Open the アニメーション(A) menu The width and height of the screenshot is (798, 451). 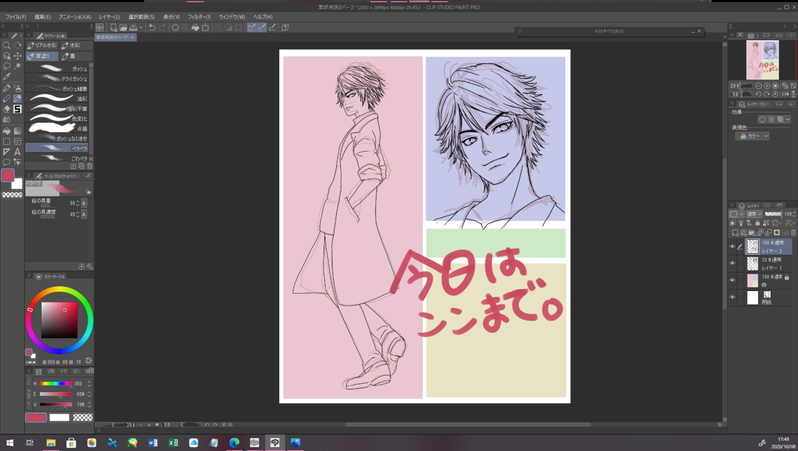tap(75, 17)
